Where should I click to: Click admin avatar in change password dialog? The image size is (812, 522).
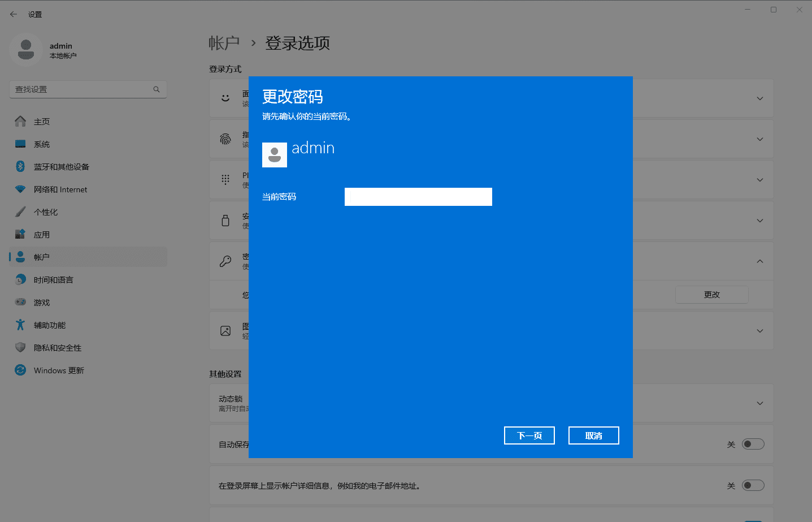click(x=275, y=155)
